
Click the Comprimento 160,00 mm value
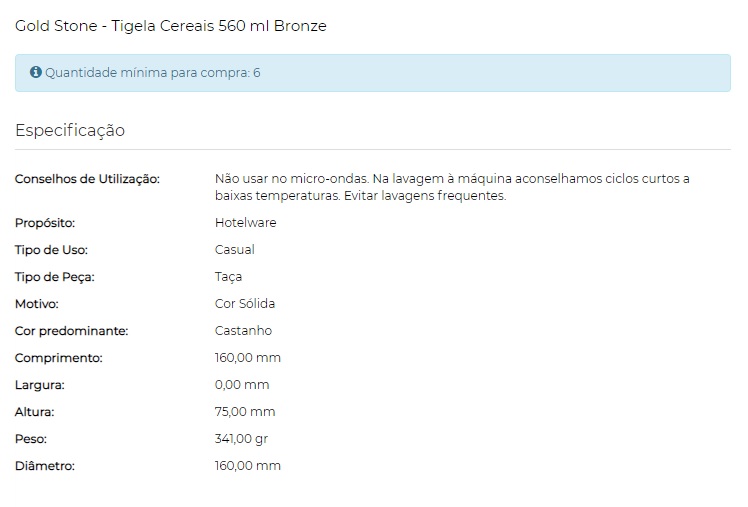tap(248, 358)
